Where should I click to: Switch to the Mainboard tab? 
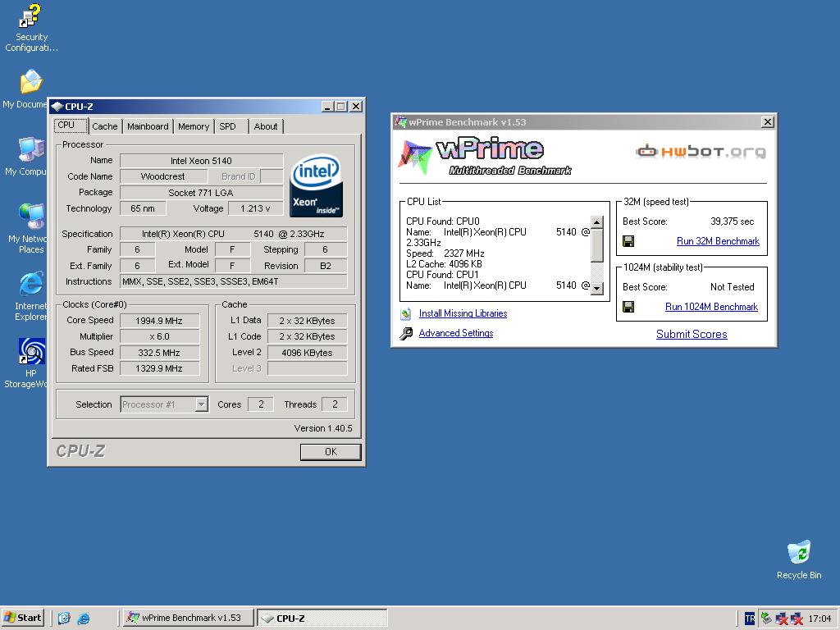point(148,126)
